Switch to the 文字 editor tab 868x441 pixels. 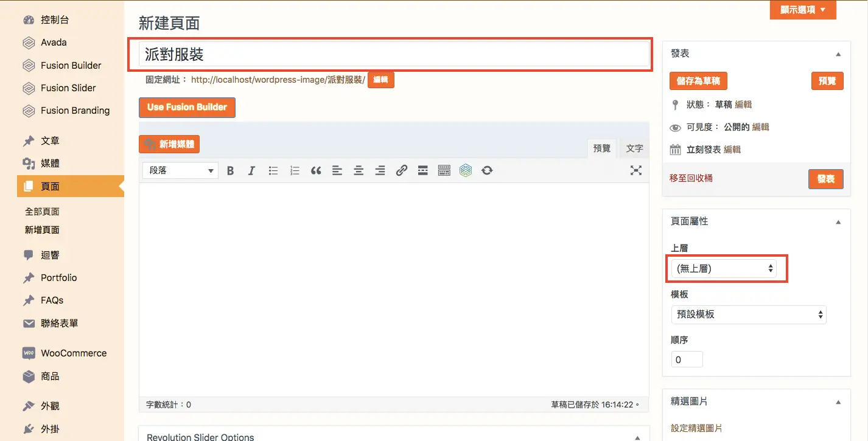click(x=634, y=148)
